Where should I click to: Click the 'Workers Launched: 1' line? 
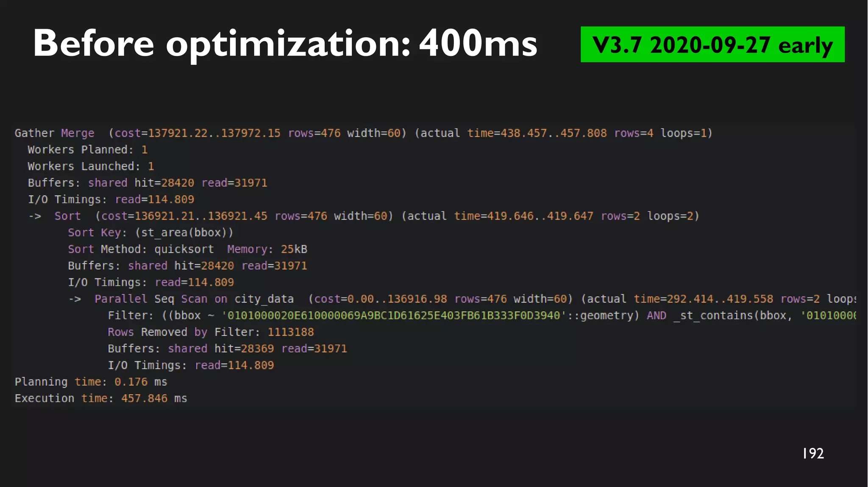pyautogui.click(x=91, y=166)
